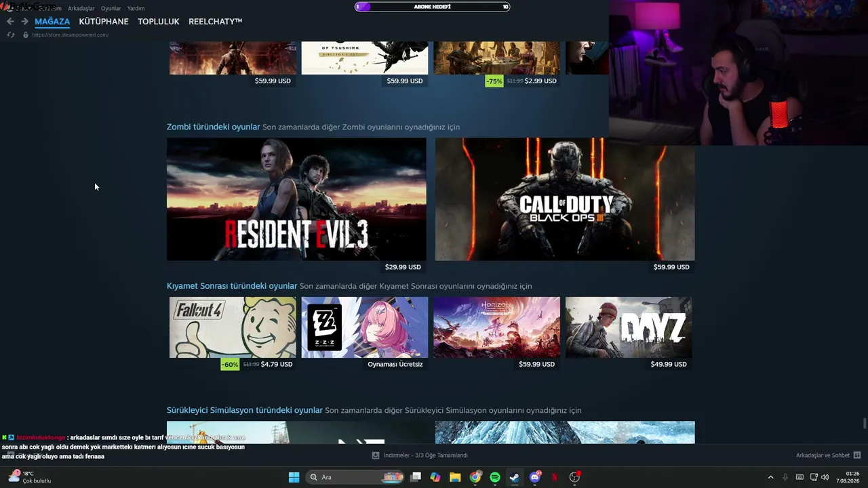The image size is (868, 488).
Task: Go forward with the Steam forward arrow
Action: tap(24, 22)
